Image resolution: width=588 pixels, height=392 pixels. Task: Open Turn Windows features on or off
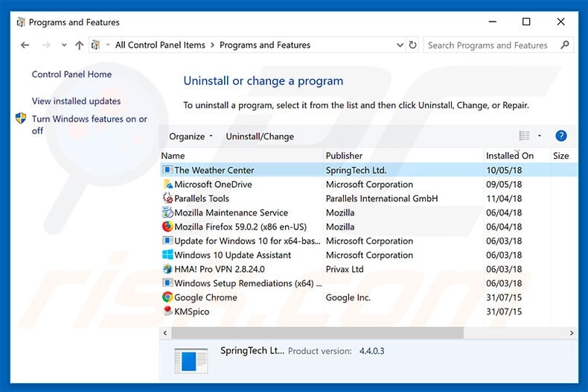coord(89,124)
